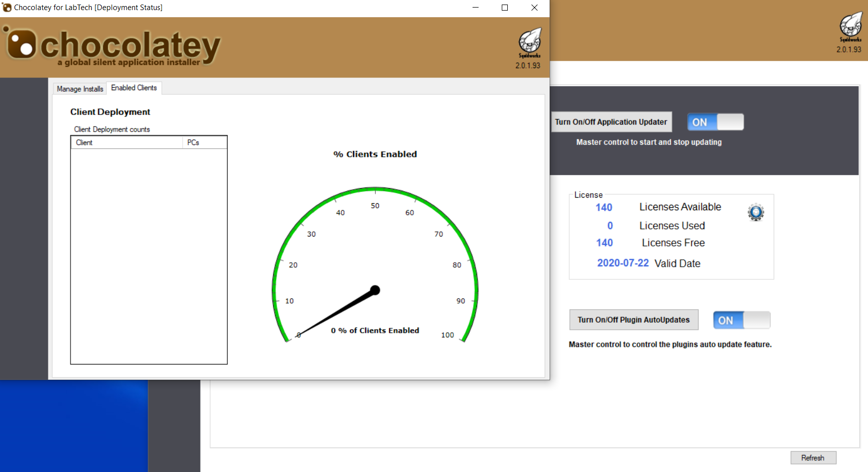Click the Refresh button
868x472 pixels.
pos(813,458)
